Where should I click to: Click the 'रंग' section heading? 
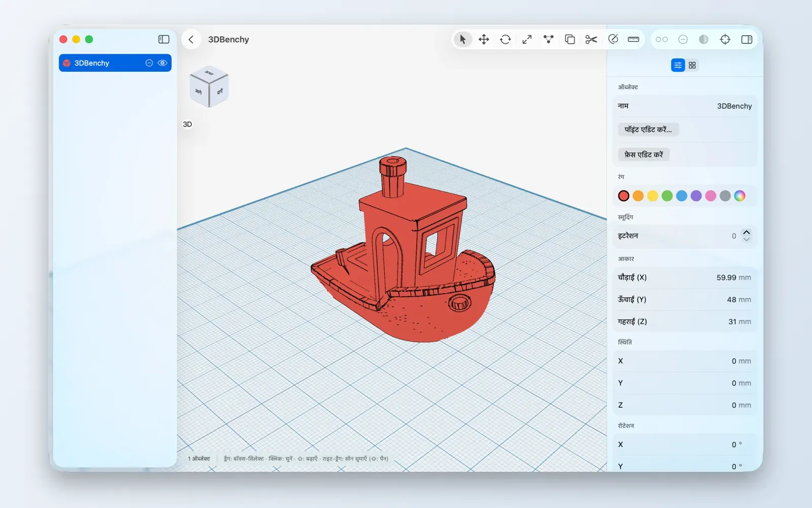(x=621, y=177)
